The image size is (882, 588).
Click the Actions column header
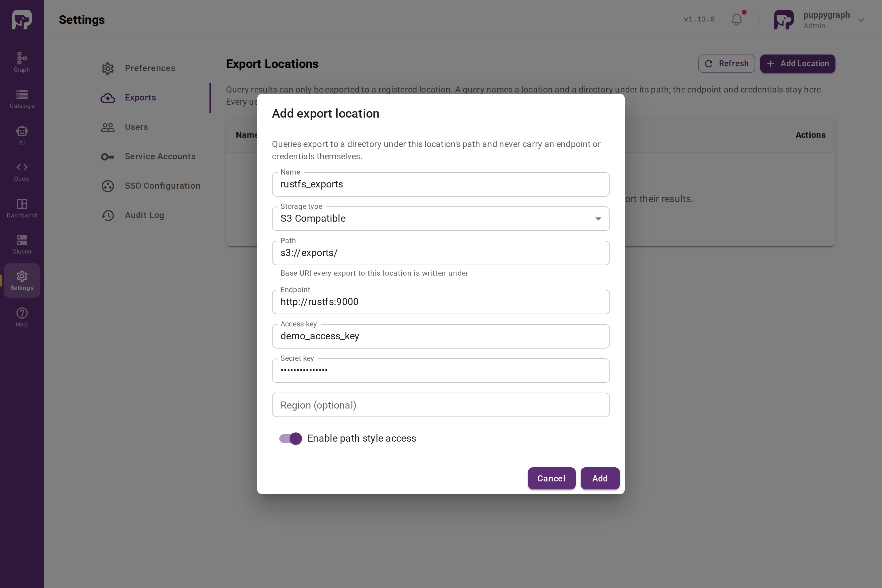pyautogui.click(x=810, y=135)
